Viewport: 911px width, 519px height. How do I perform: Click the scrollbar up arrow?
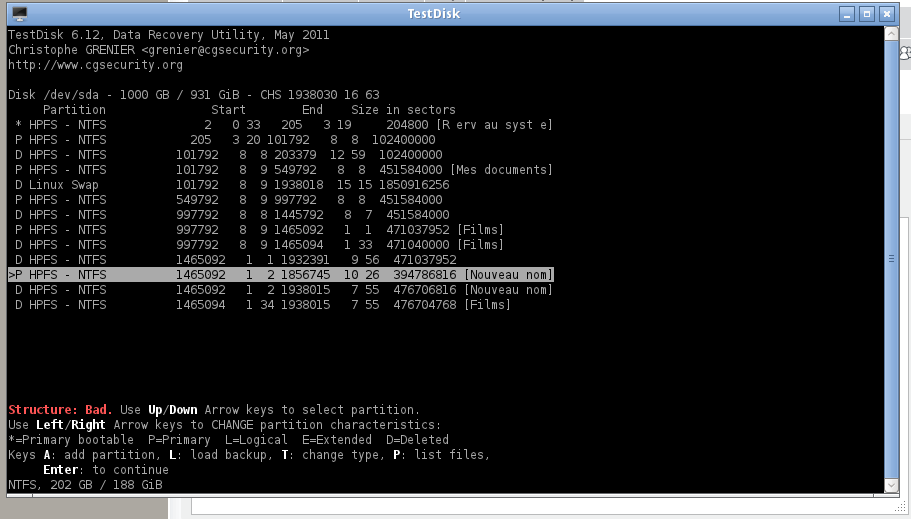point(891,34)
